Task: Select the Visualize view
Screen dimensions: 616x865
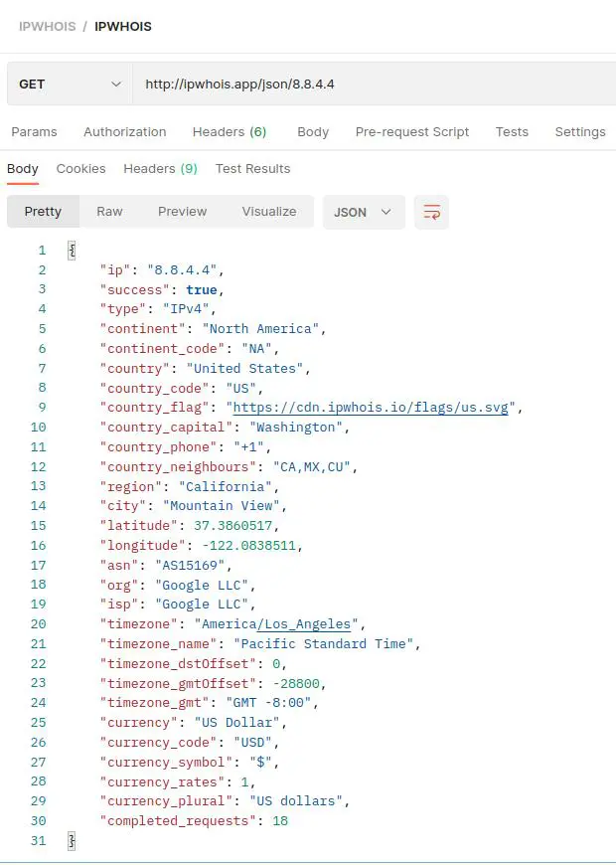Action: point(269,212)
